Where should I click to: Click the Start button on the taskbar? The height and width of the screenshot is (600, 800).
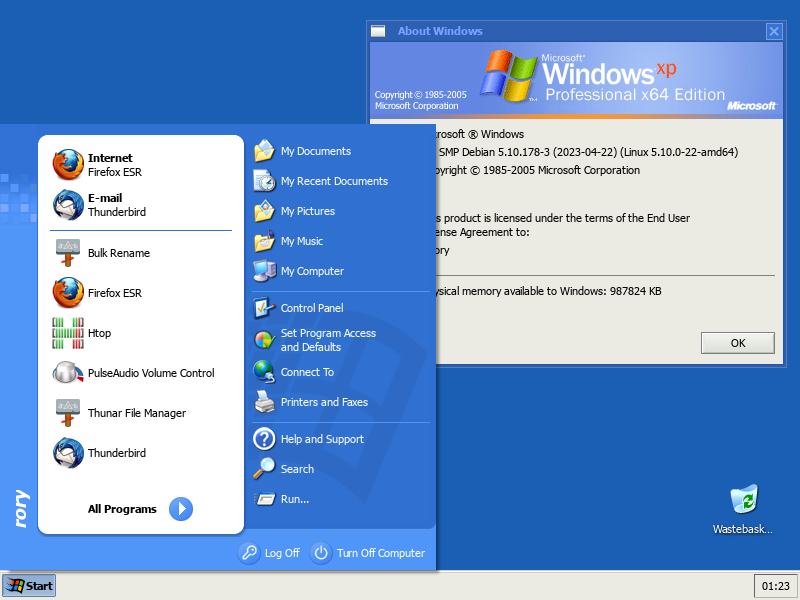[29, 586]
